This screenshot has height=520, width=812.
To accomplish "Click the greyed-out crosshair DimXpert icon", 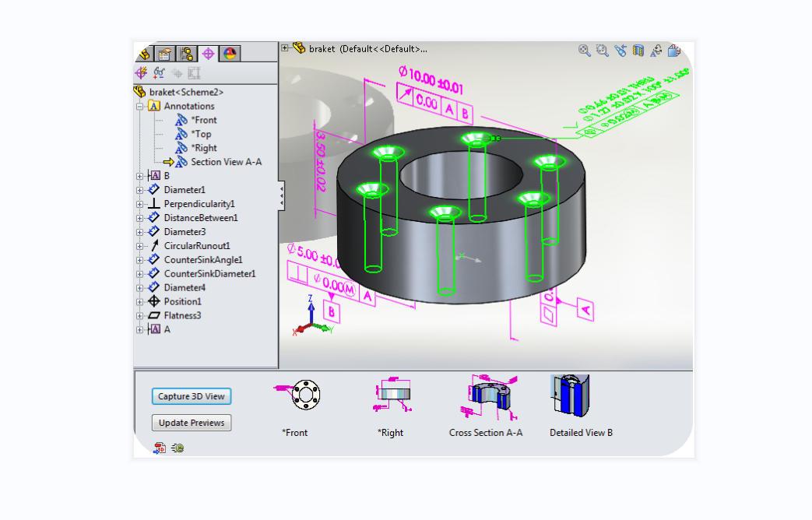I will click(177, 73).
